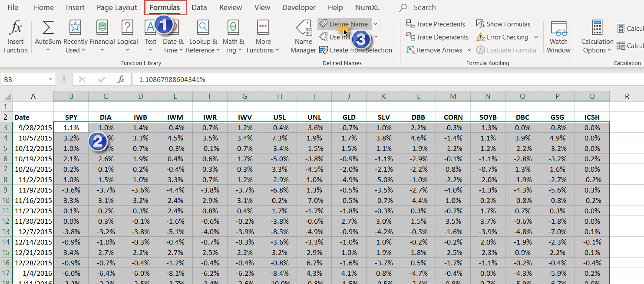Image resolution: width=644 pixels, height=284 pixels.
Task: Expand the Name Box dropdown
Action: coord(51,80)
